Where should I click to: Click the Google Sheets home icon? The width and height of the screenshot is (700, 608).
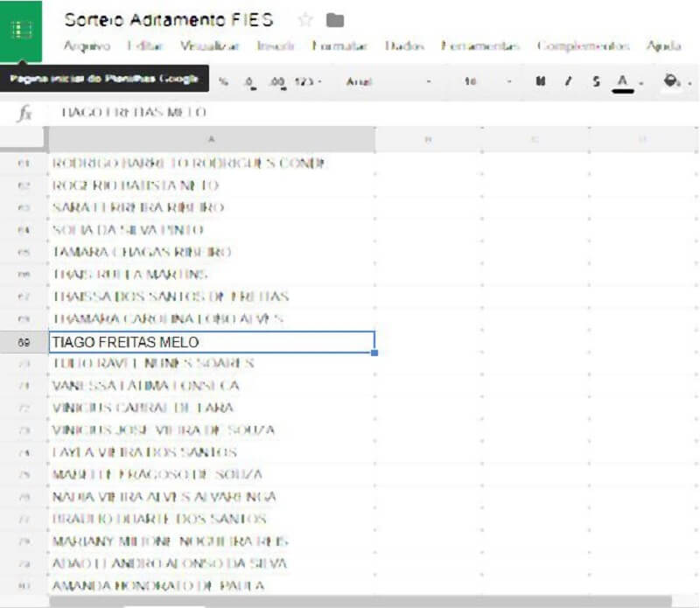coord(21,31)
